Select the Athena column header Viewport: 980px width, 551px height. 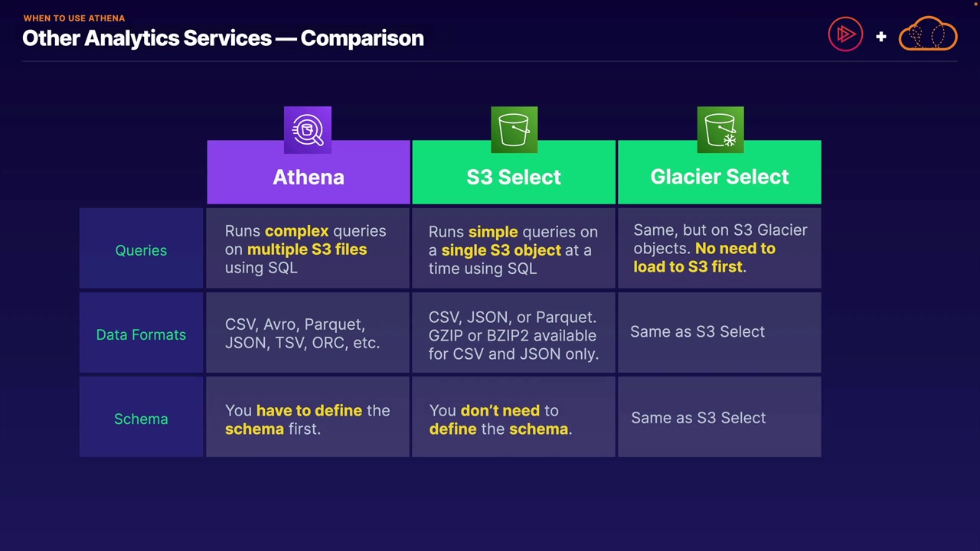coord(309,177)
